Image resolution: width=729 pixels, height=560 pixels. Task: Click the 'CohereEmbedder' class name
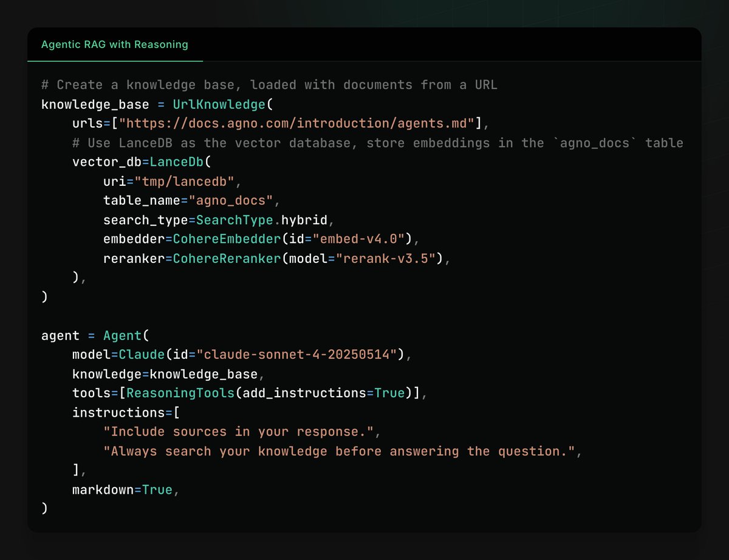(227, 240)
